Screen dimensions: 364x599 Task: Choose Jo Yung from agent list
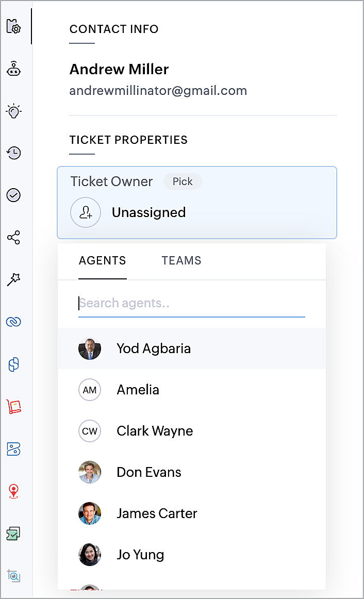[192, 555]
